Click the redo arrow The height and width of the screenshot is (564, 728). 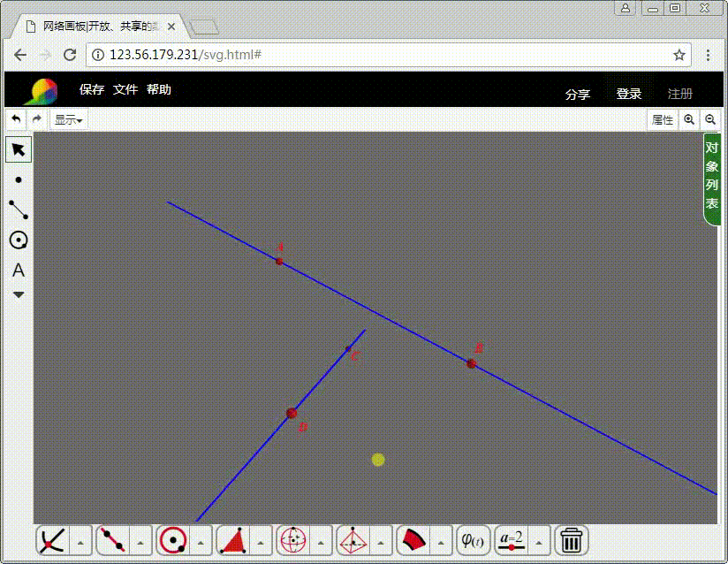(x=37, y=119)
